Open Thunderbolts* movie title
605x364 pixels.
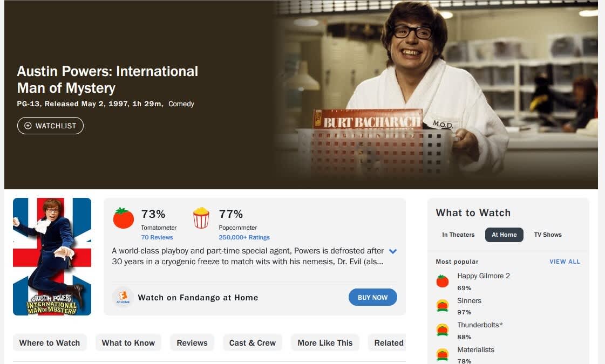pos(480,325)
